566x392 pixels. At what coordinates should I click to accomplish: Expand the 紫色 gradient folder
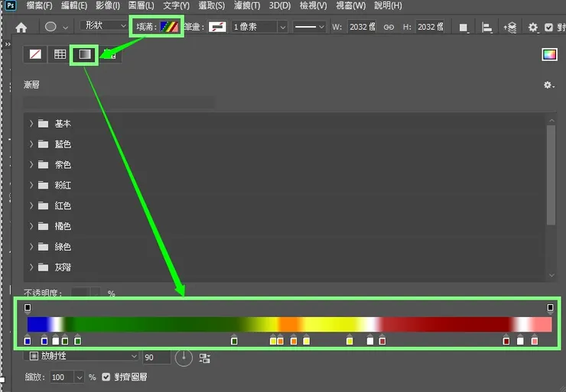31,165
